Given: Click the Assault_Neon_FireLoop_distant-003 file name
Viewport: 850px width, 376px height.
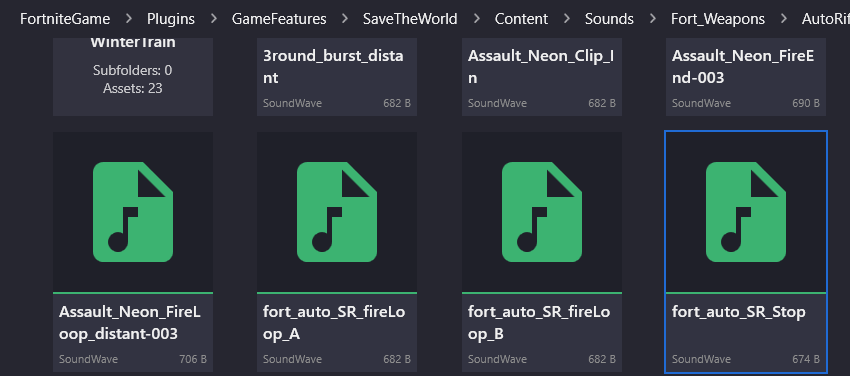Looking at the screenshot, I should pos(130,323).
